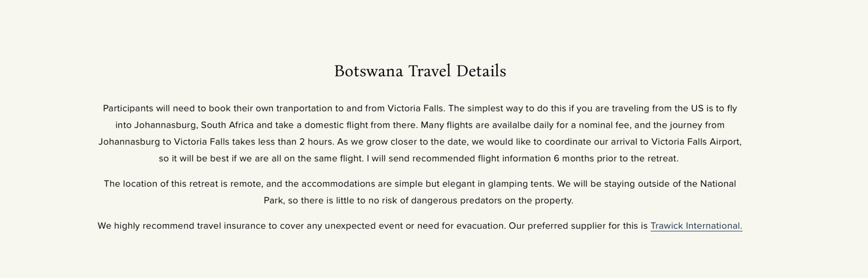Click the phrase 'Victoria Falls Airport'
Viewport: 868px width, 278px height.
[696, 142]
